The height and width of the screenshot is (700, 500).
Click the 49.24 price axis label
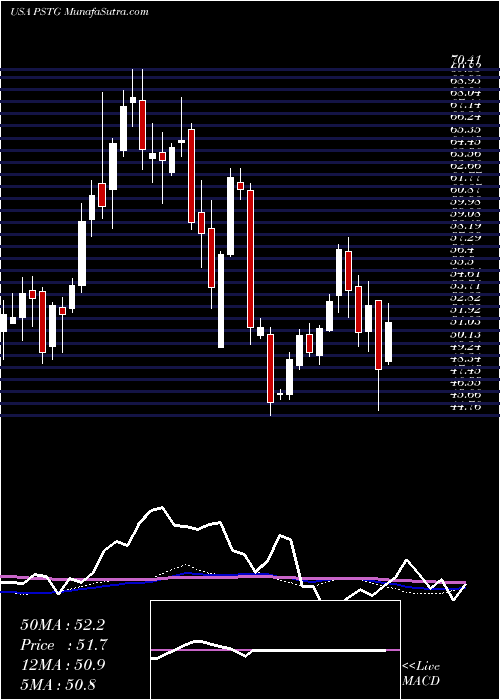[466, 347]
